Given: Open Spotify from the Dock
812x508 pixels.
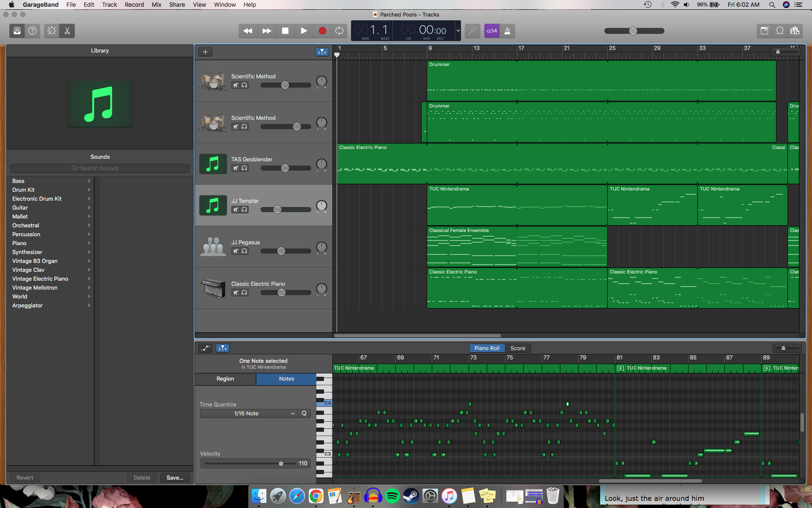Looking at the screenshot, I should pyautogui.click(x=392, y=496).
